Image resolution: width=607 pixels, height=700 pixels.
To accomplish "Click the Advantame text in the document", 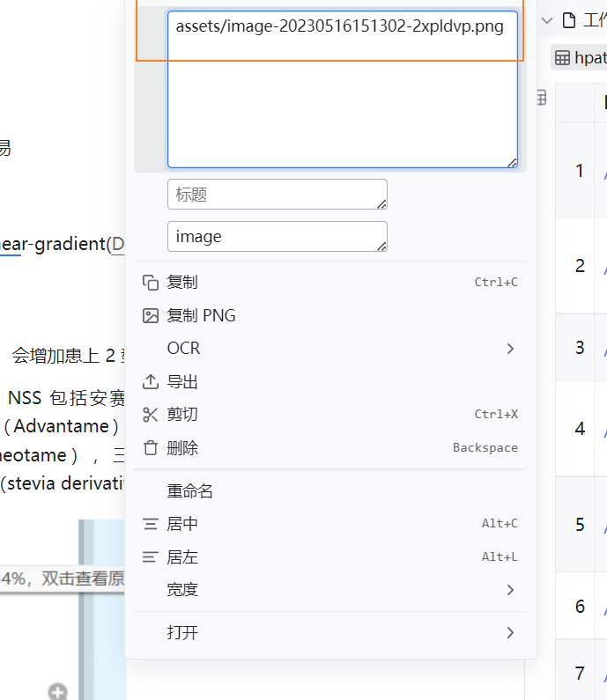I will click(61, 426).
